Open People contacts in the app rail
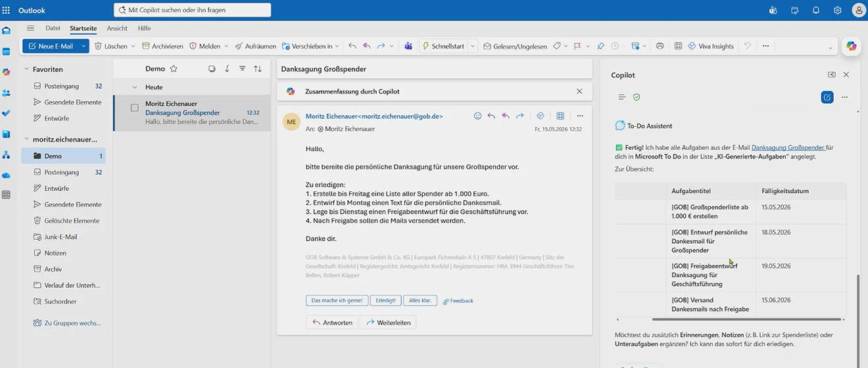This screenshot has height=368, width=868. coord(6,93)
